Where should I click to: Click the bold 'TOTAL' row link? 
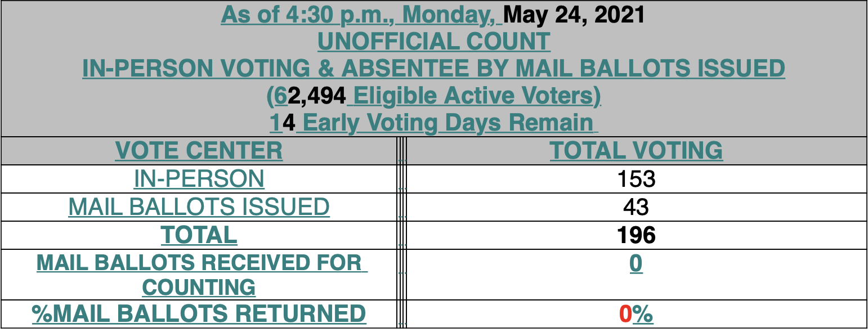(199, 235)
